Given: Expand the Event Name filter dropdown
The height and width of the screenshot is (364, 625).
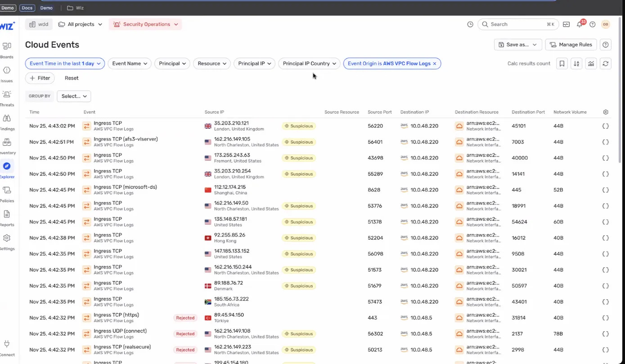Looking at the screenshot, I should pyautogui.click(x=130, y=63).
